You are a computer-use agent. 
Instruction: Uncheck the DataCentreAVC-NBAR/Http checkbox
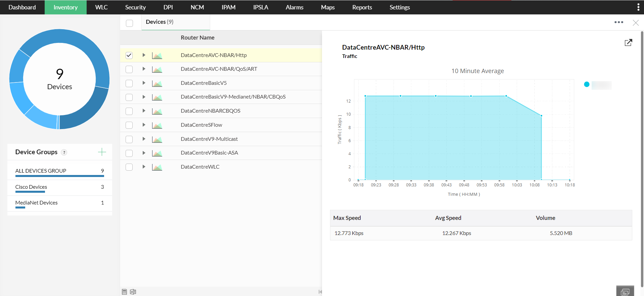[x=129, y=55]
